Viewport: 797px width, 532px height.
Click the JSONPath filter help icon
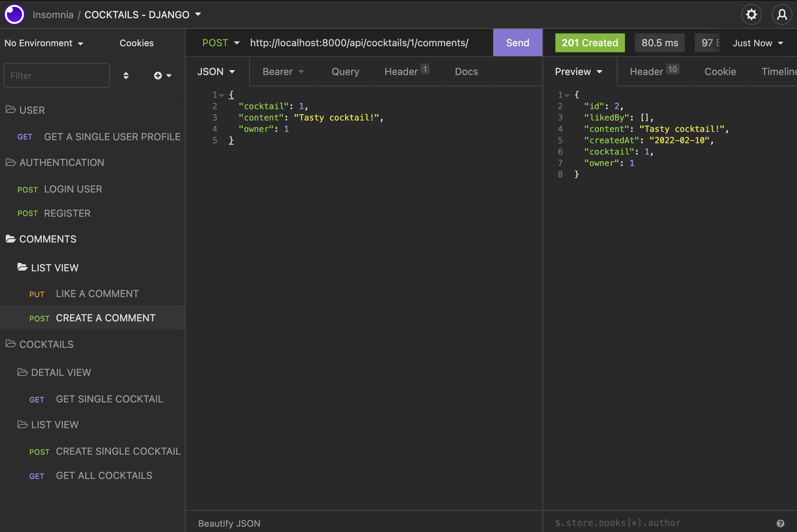pos(780,523)
